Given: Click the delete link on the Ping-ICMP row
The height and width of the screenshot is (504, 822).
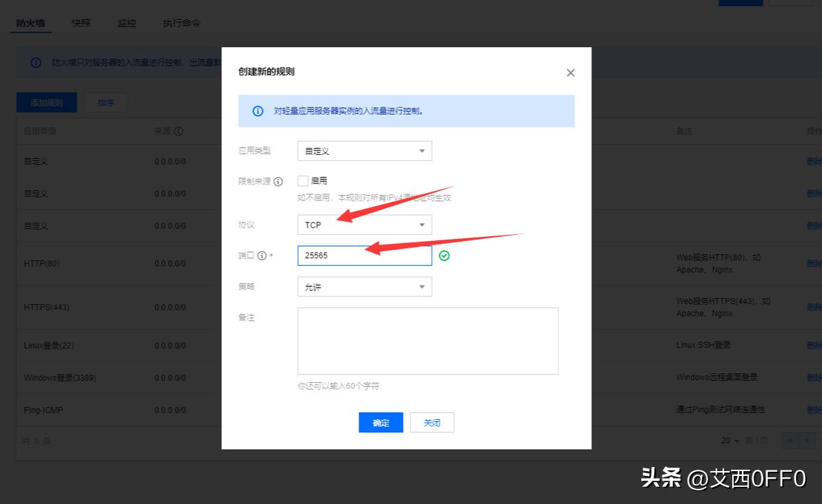Looking at the screenshot, I should (816, 409).
